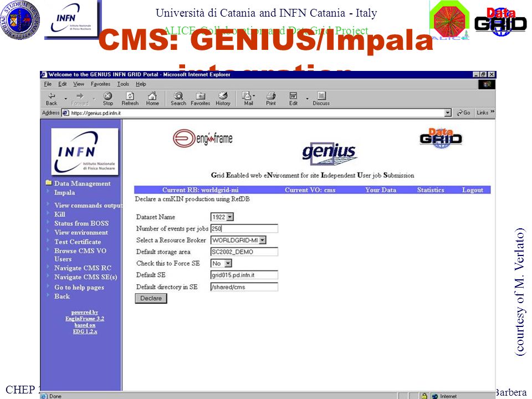The image size is (532, 399).
Task: Open the Back button history arrow
Action: pos(65,99)
